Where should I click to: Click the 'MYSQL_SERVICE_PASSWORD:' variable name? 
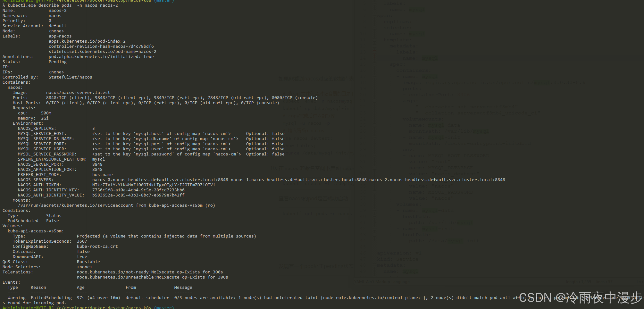[47, 154]
